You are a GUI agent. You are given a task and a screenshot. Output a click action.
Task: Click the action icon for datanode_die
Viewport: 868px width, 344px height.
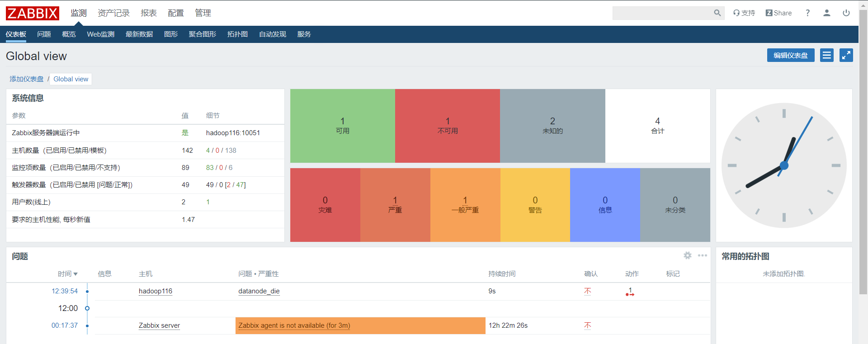pos(630,292)
